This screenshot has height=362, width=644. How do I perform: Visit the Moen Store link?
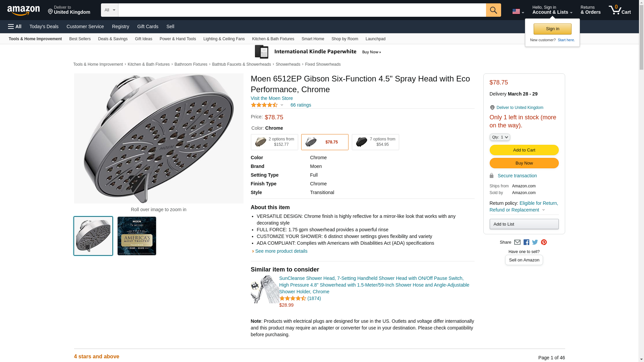(272, 98)
